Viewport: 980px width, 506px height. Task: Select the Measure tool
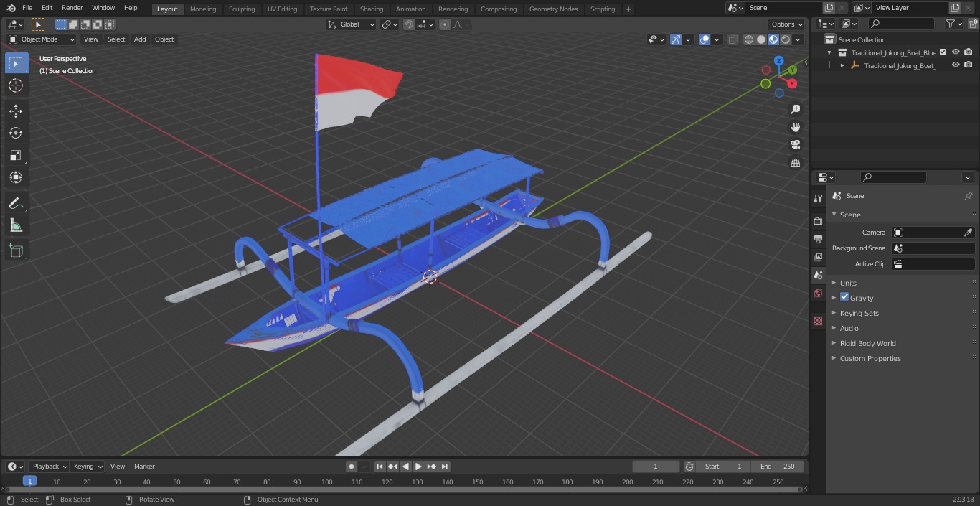pos(16,225)
